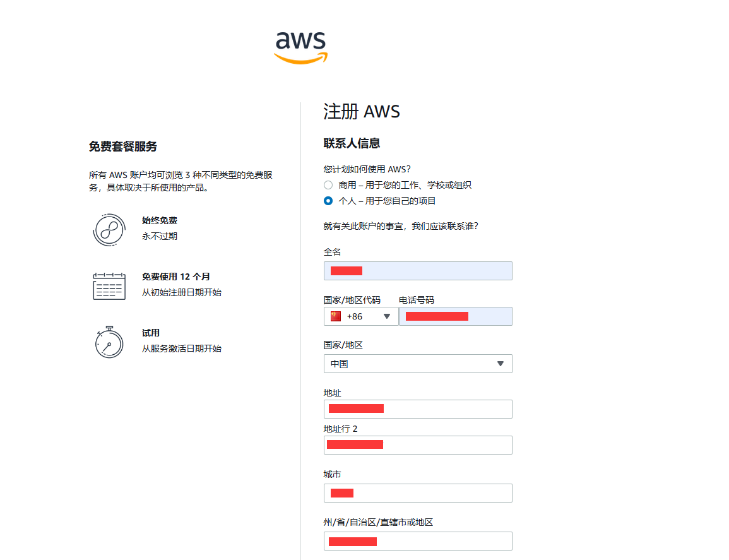Click the 12-month calendar icon
Screen dimensions: 729x560
[109, 286]
